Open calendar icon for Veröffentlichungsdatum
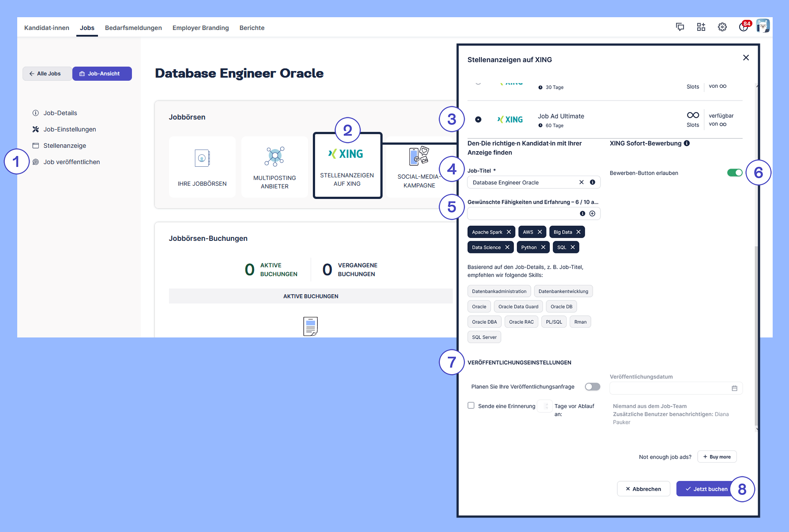 coord(734,388)
